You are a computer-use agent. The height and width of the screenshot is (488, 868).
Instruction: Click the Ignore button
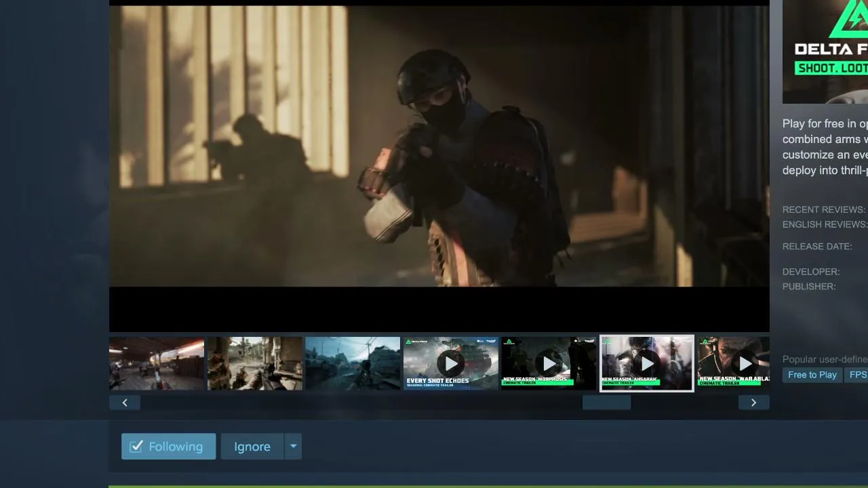(x=252, y=447)
